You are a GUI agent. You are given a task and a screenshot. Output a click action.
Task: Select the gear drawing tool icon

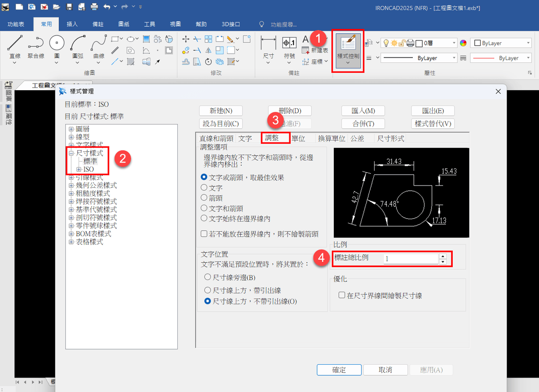tap(158, 39)
